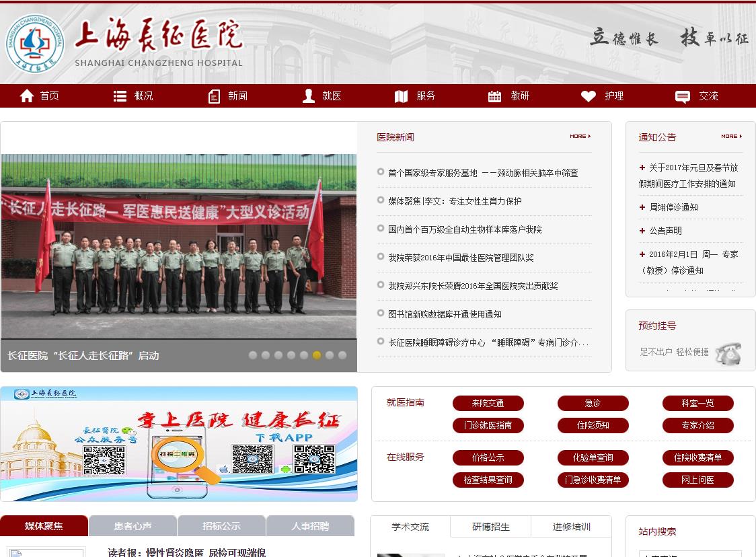This screenshot has height=557, width=756.
Task: Click the 科室一览 button
Action: click(697, 403)
